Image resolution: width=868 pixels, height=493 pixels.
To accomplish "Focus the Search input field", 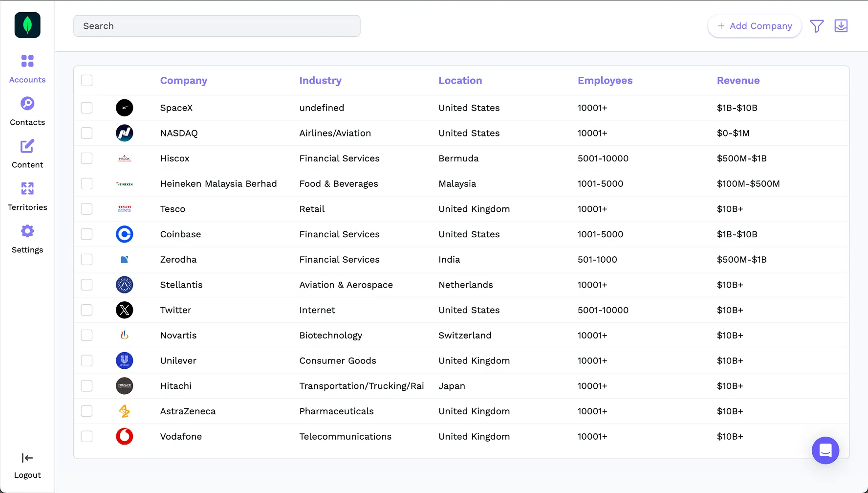I will coord(217,26).
